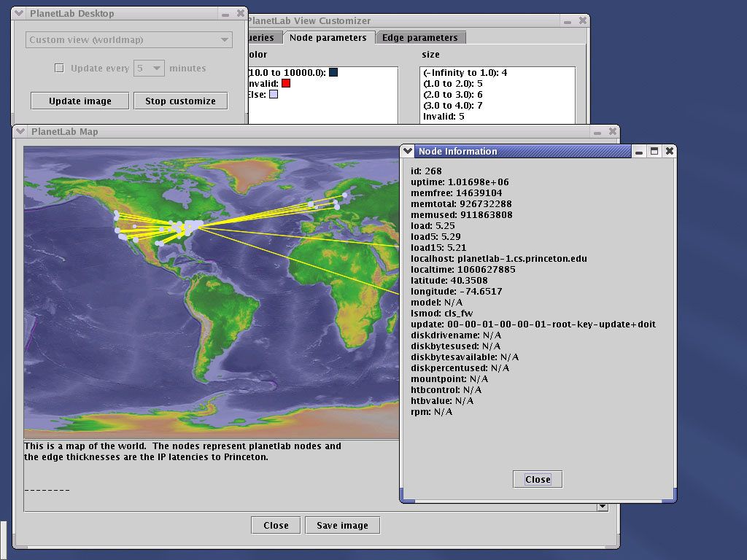Click the map description scrollbar down arrow
Image resolution: width=747 pixels, height=560 pixels.
pos(603,506)
